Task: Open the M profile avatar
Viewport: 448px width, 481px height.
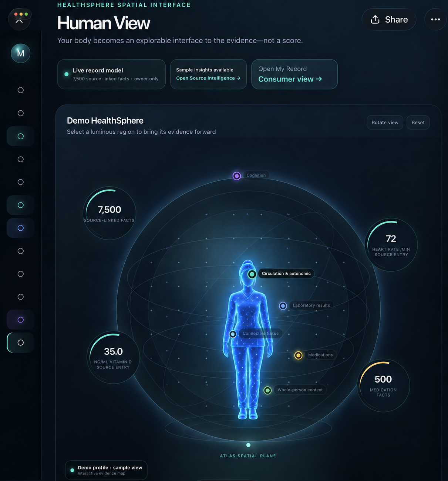Action: click(x=21, y=53)
